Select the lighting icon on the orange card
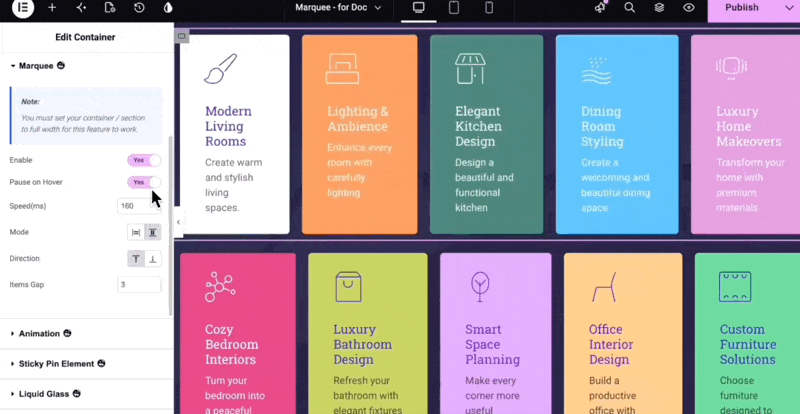The height and width of the screenshot is (414, 800). pyautogui.click(x=342, y=68)
